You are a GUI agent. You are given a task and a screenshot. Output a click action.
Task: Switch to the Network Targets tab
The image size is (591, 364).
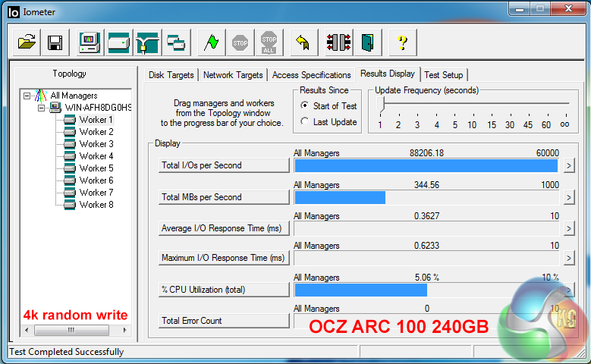tap(233, 75)
